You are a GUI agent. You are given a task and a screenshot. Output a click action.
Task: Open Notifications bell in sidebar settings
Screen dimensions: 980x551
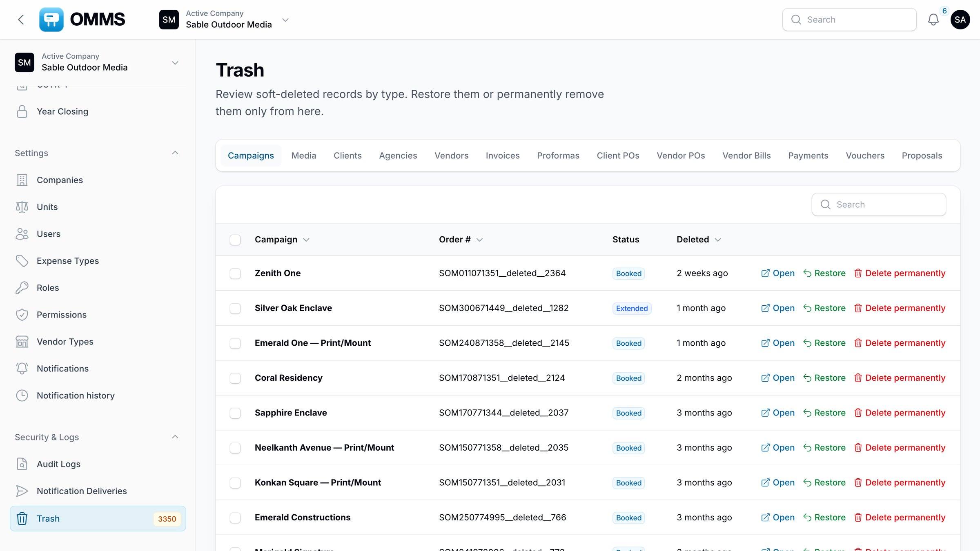click(22, 369)
